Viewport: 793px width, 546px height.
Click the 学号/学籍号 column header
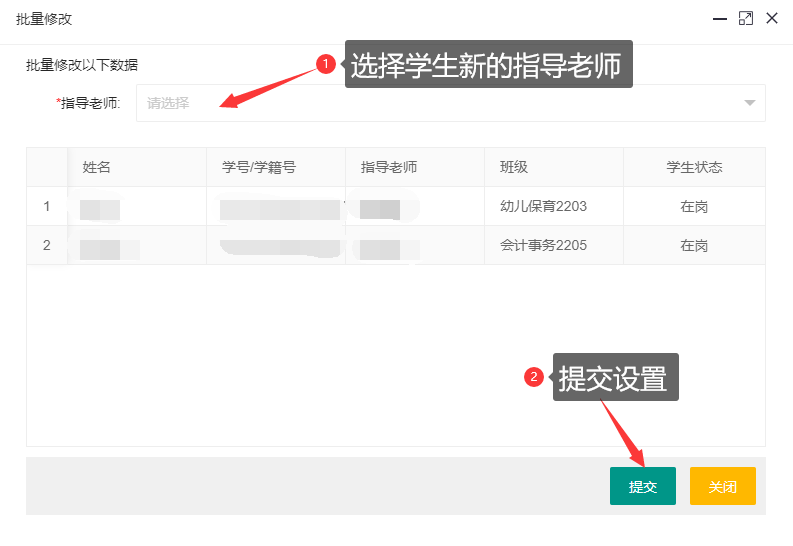(259, 167)
